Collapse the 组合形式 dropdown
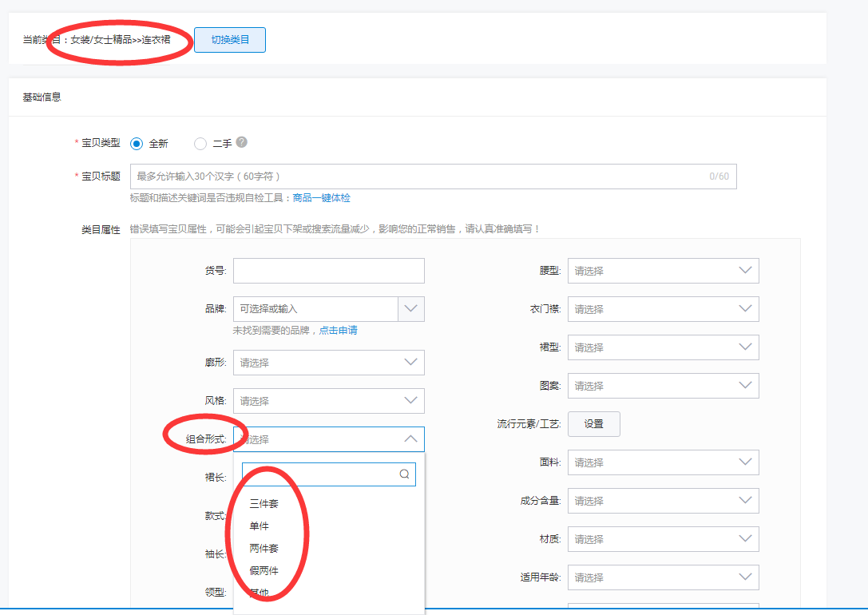Viewport: 868px width, 615px height. click(x=329, y=439)
